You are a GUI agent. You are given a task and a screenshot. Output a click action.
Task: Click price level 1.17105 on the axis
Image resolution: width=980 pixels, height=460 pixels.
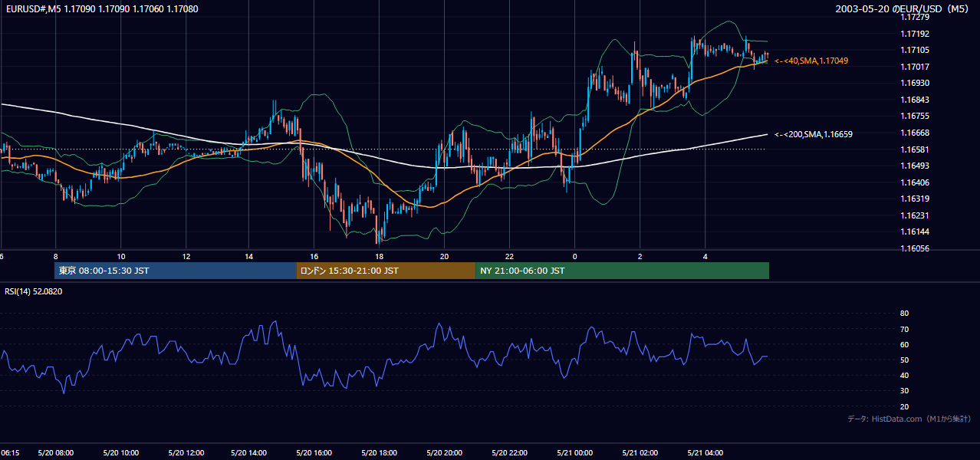tap(916, 50)
